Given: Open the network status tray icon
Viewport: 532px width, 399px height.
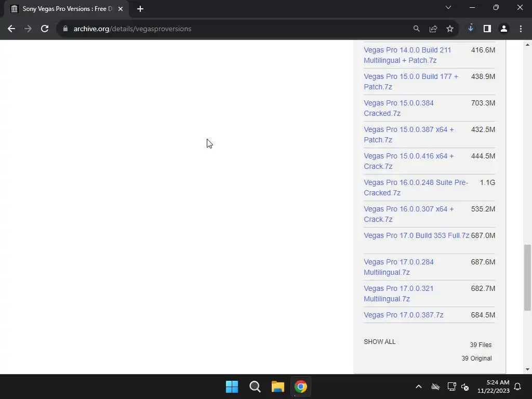Looking at the screenshot, I should pos(451,387).
